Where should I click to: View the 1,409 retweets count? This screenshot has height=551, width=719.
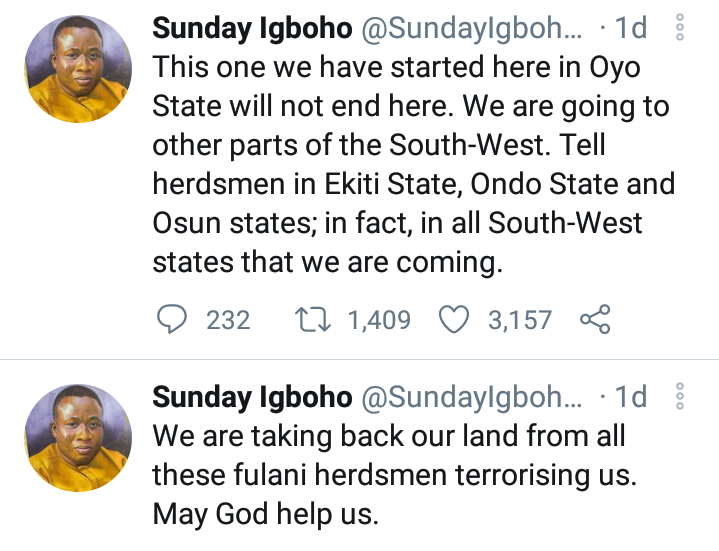379,320
